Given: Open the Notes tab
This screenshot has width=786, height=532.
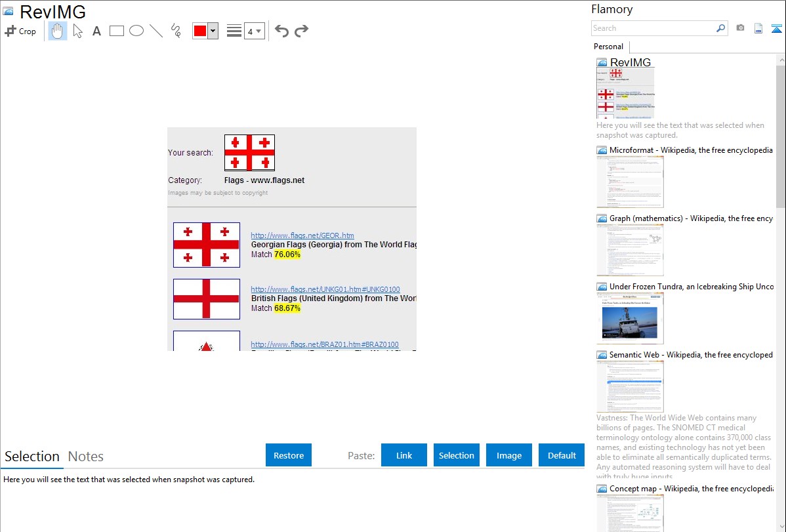Looking at the screenshot, I should pos(86,457).
